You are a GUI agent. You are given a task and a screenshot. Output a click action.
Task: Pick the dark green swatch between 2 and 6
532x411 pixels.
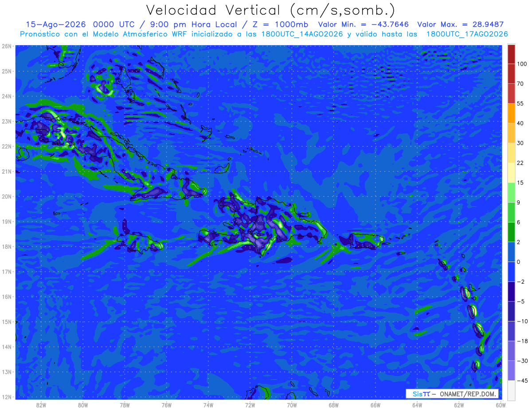pyautogui.click(x=511, y=232)
